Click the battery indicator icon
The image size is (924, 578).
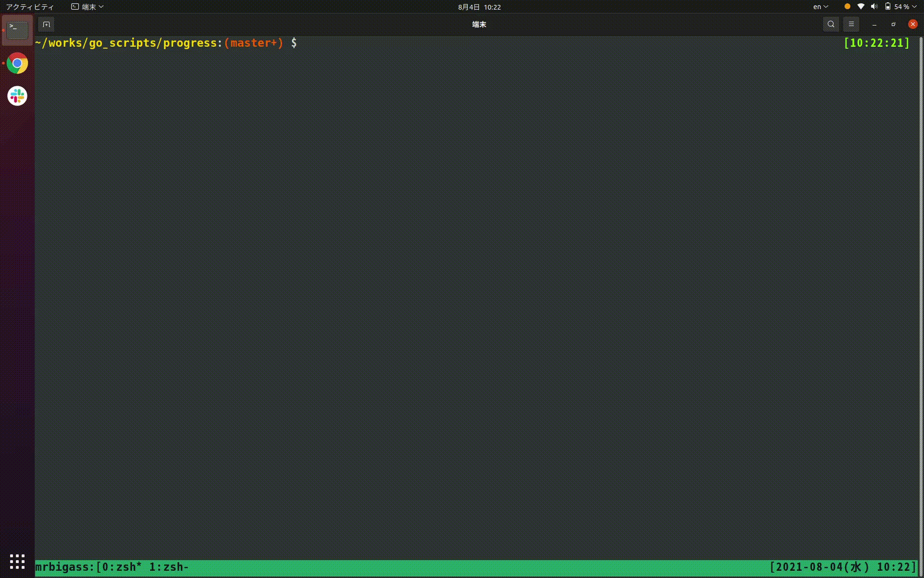[x=888, y=7]
